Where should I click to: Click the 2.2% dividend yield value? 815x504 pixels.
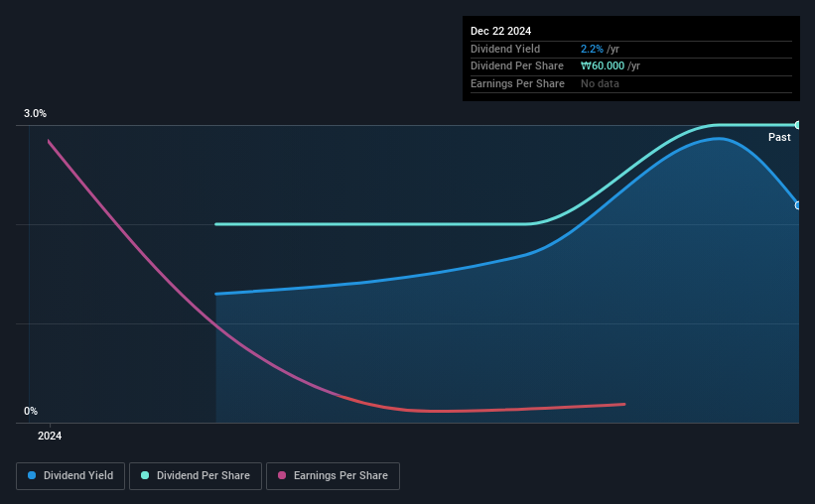click(592, 49)
